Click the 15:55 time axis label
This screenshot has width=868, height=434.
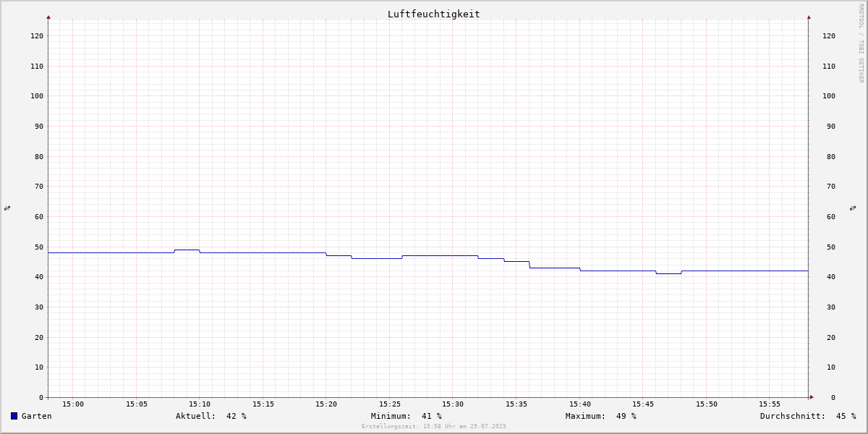(x=770, y=404)
